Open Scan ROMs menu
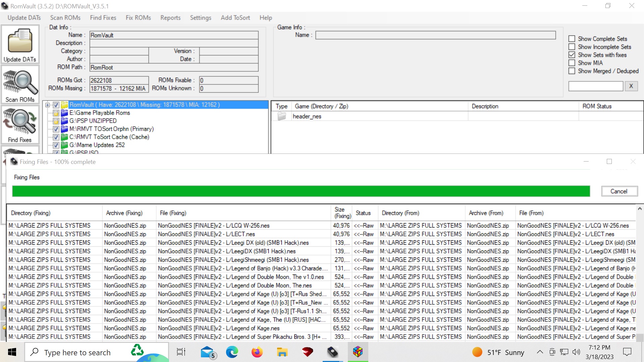Screen dimensions: 644x362 click(x=65, y=18)
